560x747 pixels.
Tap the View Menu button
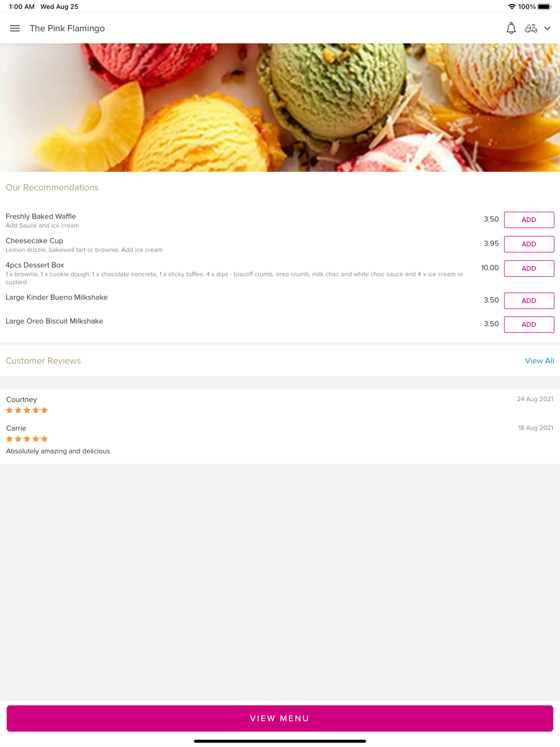[280, 718]
